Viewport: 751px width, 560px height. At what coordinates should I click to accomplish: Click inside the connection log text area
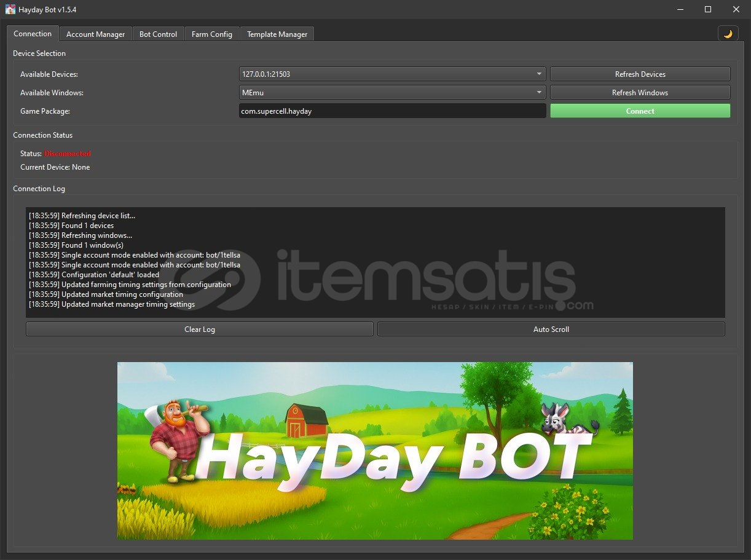click(375, 262)
